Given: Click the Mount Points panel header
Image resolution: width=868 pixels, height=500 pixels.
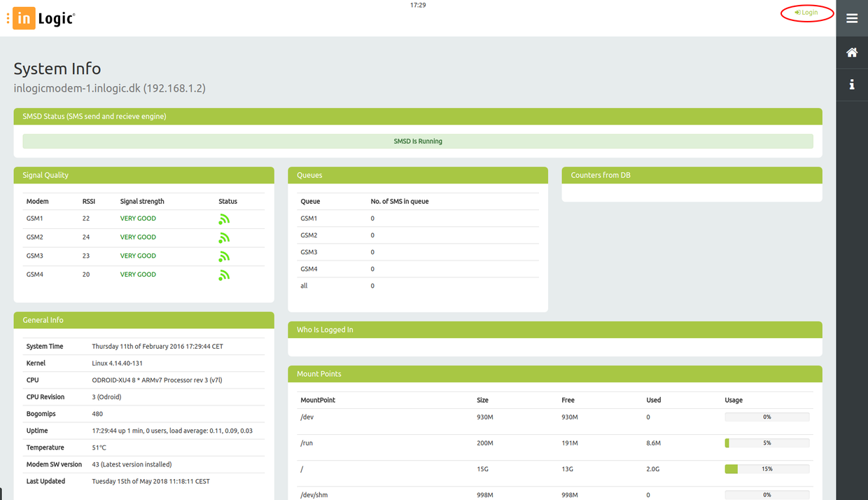Looking at the screenshot, I should [554, 374].
